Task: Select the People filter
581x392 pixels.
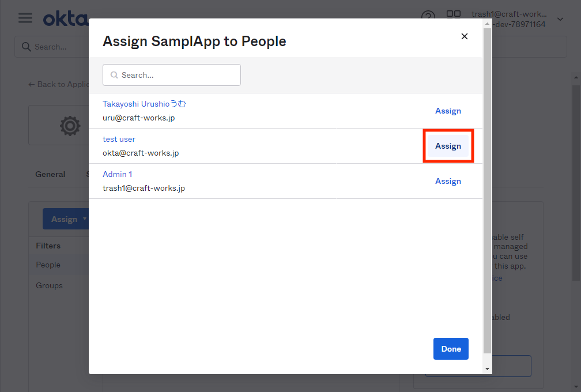Action: [x=48, y=265]
